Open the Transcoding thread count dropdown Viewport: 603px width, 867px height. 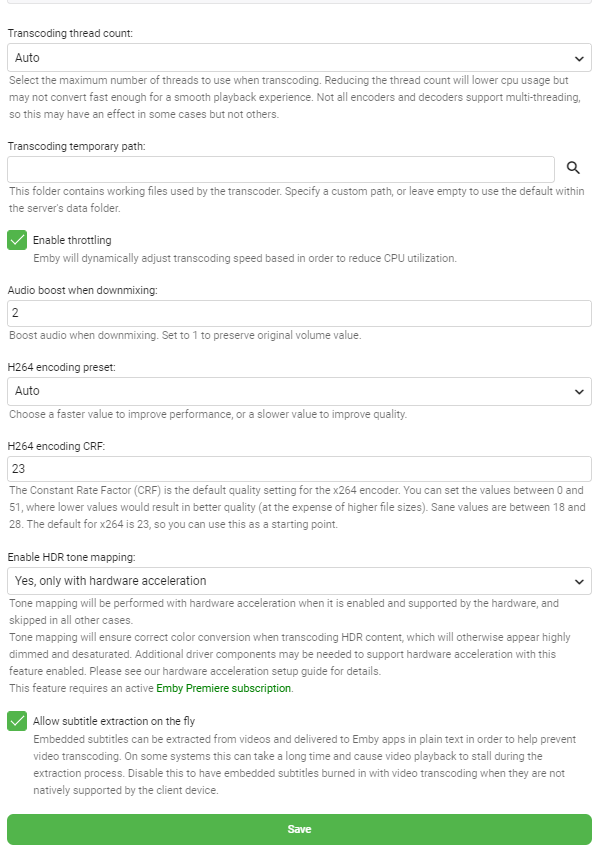coord(298,58)
